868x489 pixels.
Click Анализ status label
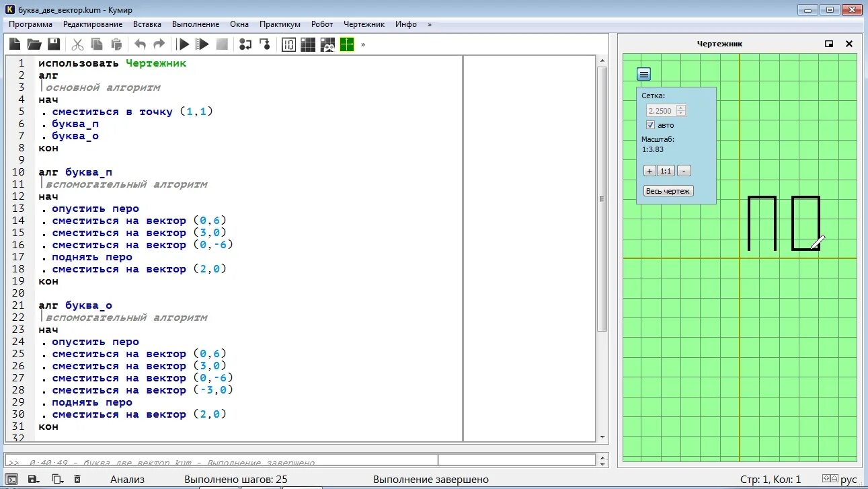pos(127,480)
